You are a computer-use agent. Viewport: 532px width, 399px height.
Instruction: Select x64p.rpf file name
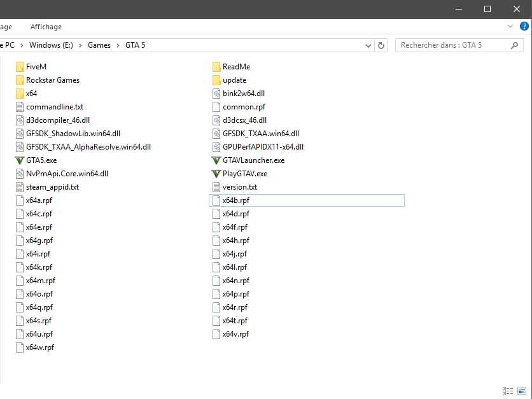click(236, 294)
